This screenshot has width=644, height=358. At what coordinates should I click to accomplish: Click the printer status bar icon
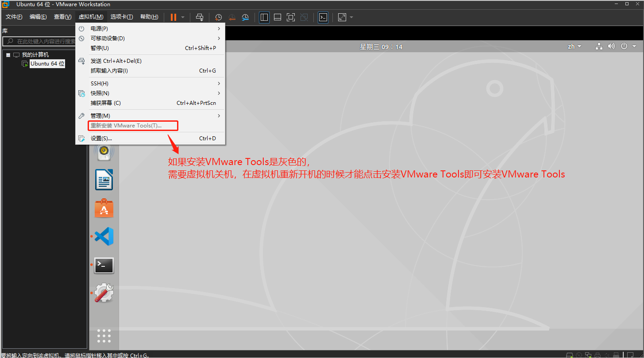point(598,355)
